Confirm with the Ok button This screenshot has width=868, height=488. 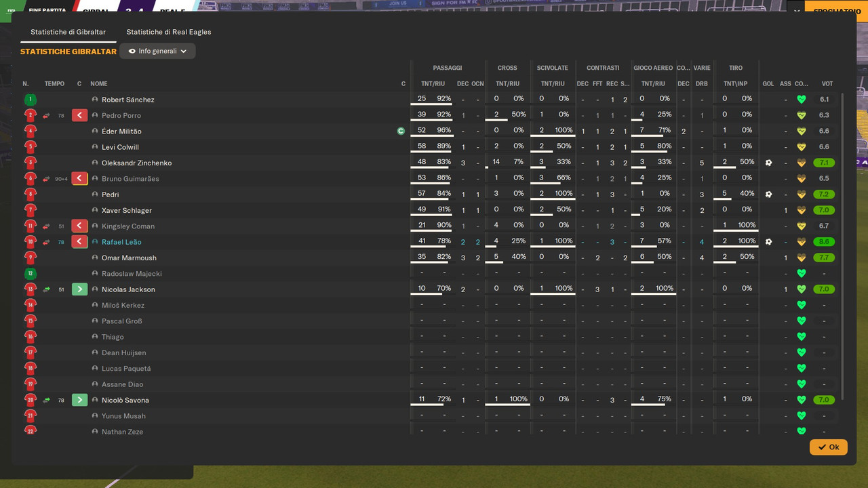click(828, 447)
